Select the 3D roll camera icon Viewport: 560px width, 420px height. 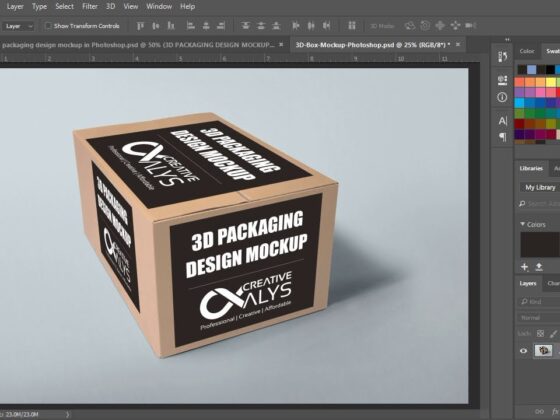pyautogui.click(x=425, y=26)
